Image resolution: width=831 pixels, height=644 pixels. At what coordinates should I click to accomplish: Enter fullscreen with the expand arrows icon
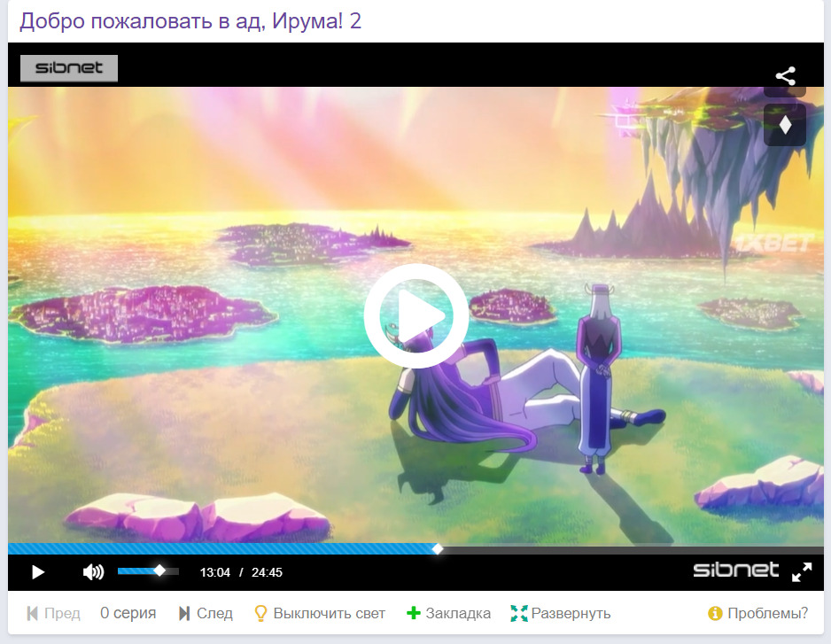[801, 572]
